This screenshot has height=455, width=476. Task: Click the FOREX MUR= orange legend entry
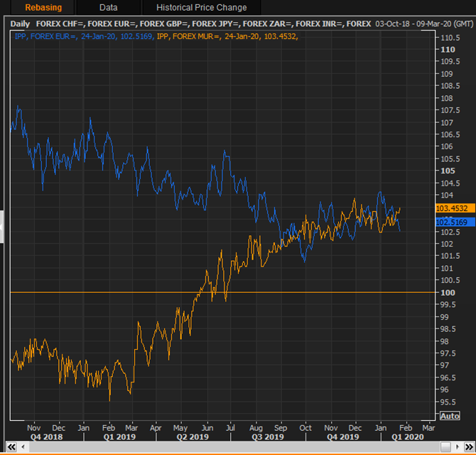pyautogui.click(x=227, y=36)
